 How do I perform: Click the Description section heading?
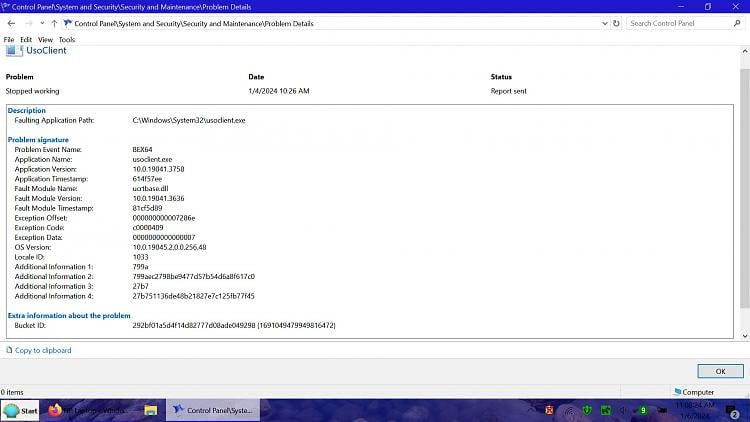coord(27,111)
